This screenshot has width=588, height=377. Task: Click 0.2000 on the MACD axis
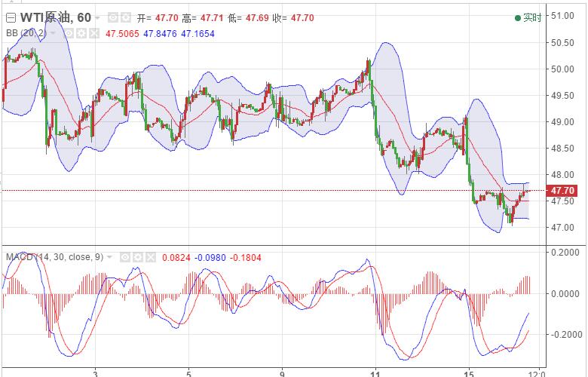pyautogui.click(x=565, y=253)
